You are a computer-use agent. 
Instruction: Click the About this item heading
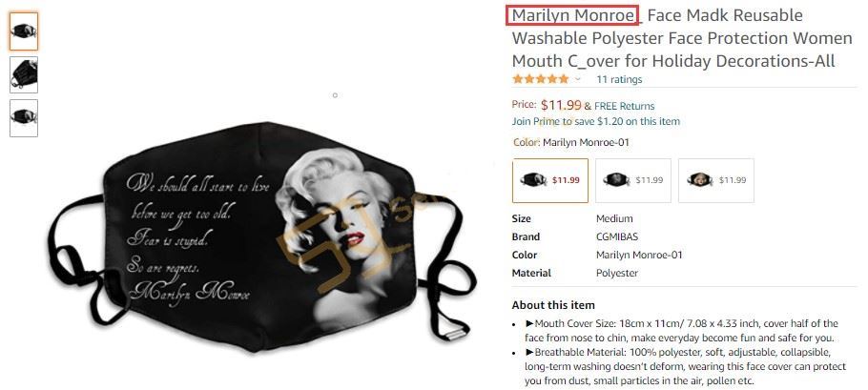[553, 305]
